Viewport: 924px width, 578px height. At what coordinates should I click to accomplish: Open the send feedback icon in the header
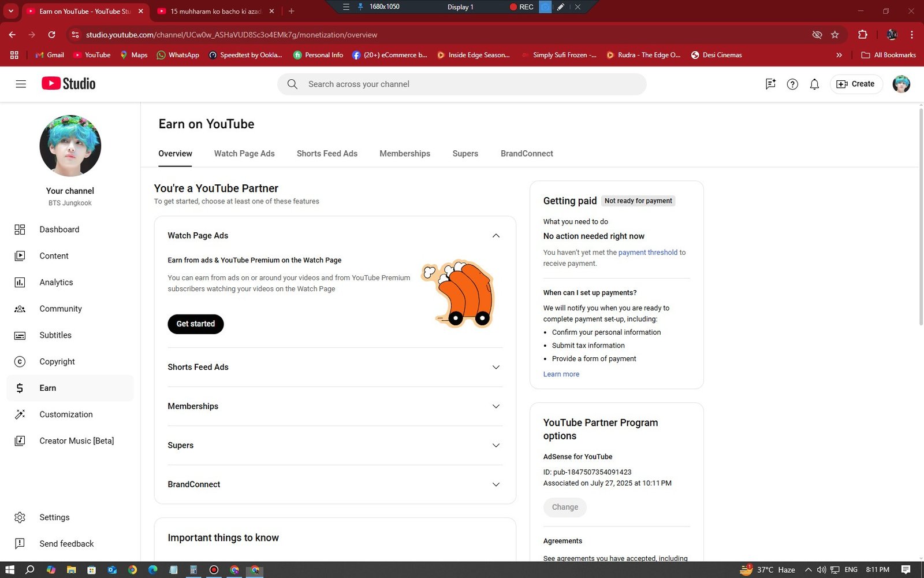tap(770, 84)
